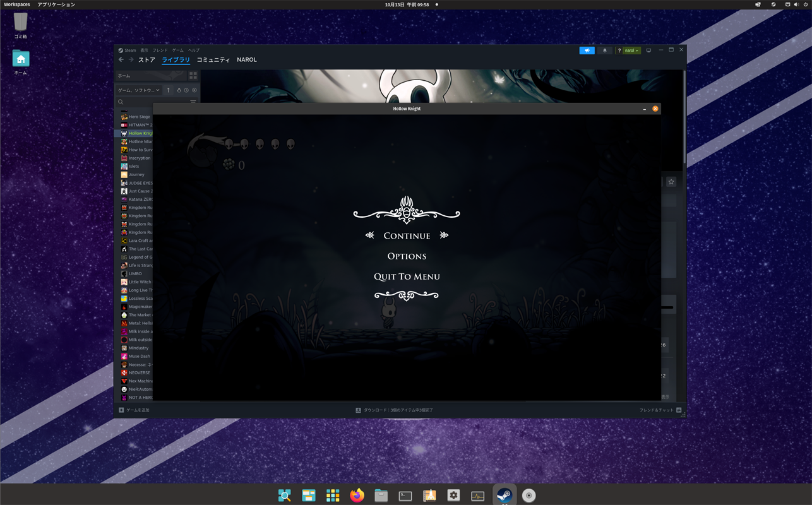812x505 pixels.
Task: Open the フレンド menu
Action: pos(160,50)
